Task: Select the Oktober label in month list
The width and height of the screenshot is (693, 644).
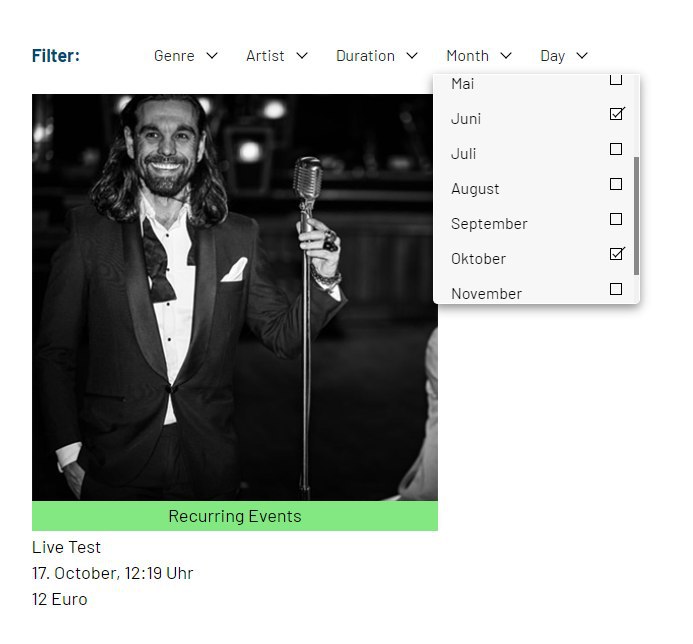Action: (x=478, y=259)
